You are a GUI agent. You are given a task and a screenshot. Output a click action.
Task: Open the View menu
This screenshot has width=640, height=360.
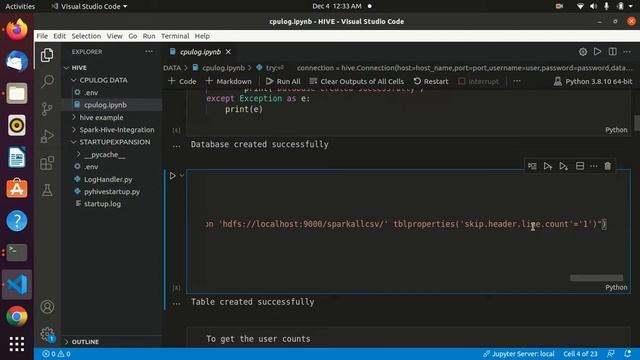coord(114,36)
